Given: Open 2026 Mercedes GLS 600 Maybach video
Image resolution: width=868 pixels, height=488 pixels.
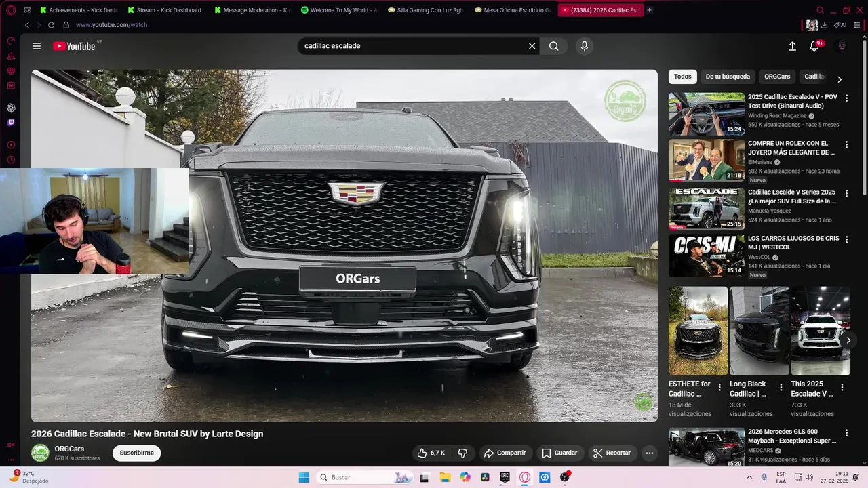Looking at the screenshot, I should [706, 447].
